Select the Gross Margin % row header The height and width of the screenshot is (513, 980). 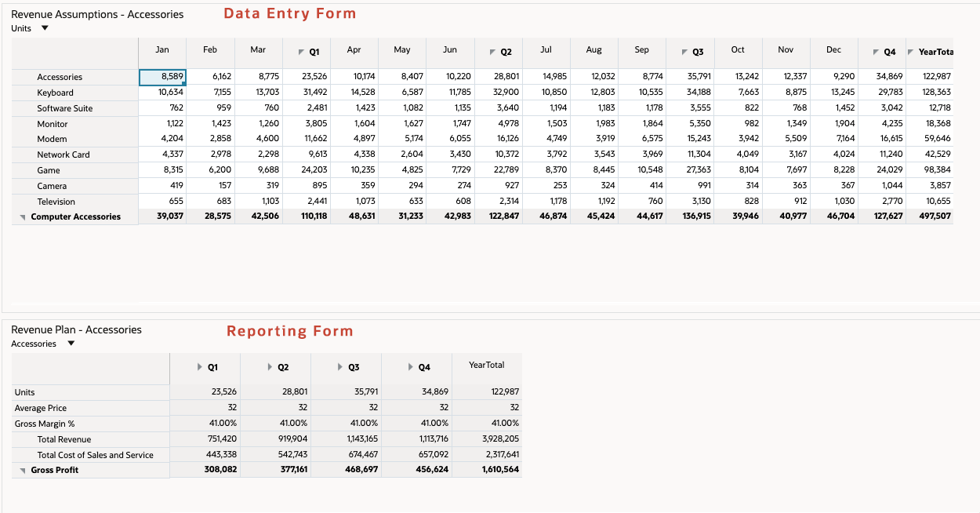click(90, 424)
